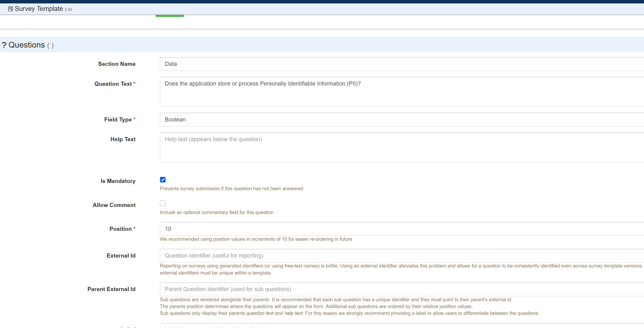Select the Questions ( ) header label
This screenshot has height=328, width=644.
pyautogui.click(x=27, y=45)
